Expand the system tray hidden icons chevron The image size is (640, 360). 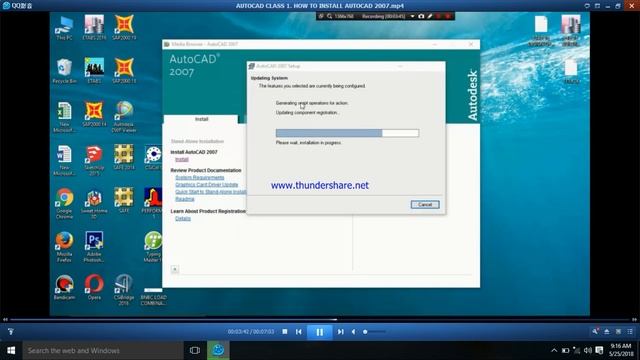(554, 351)
